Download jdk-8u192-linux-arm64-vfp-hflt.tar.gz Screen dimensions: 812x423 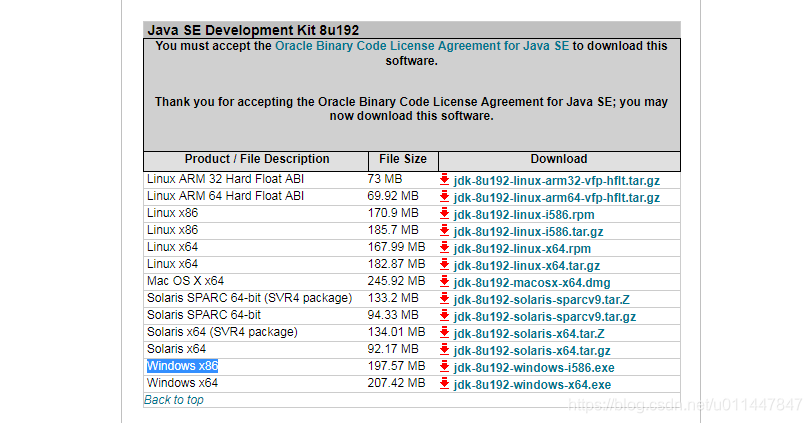[557, 198]
